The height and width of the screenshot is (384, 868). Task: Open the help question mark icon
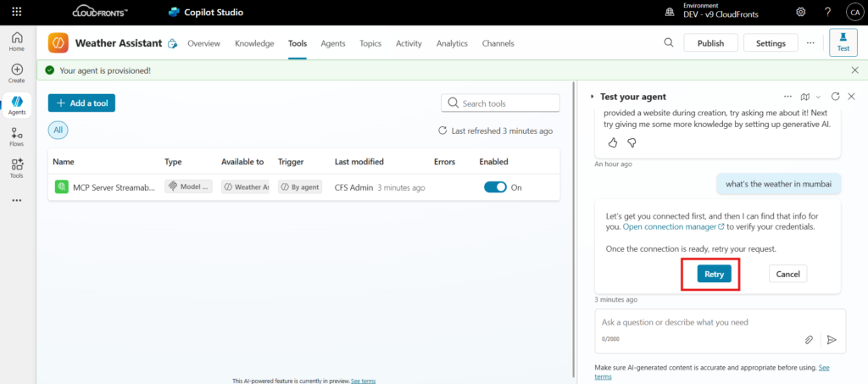(827, 12)
